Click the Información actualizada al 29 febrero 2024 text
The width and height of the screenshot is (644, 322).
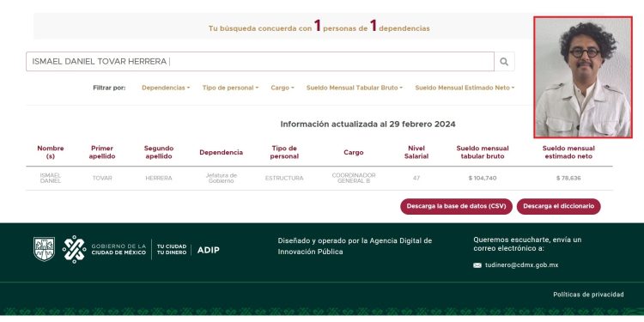(368, 124)
